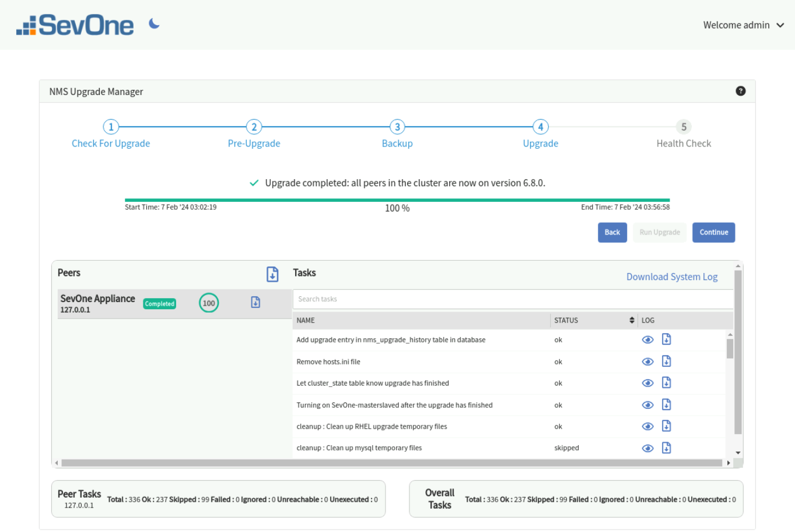Download log for Clean up mysql task
This screenshot has height=532, width=795.
point(667,447)
